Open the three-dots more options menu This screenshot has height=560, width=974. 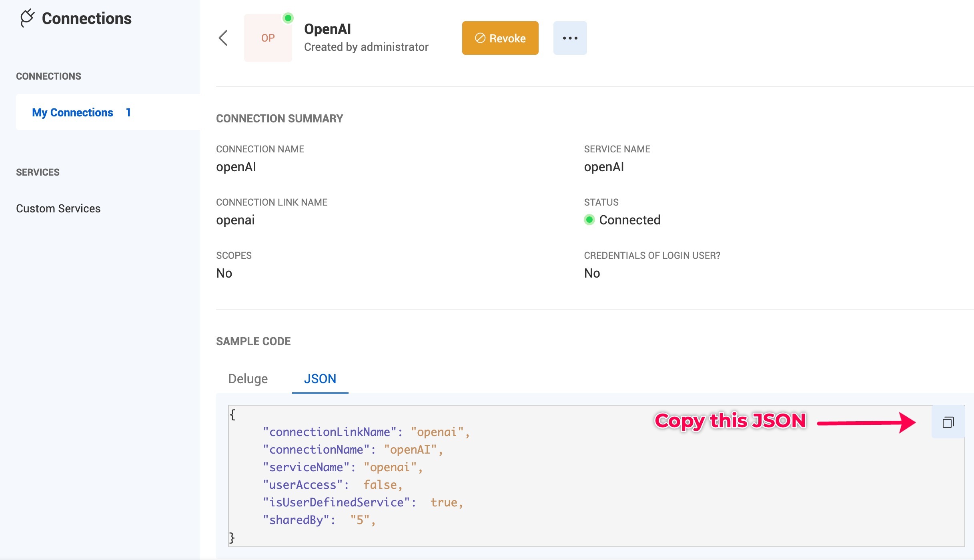(570, 38)
